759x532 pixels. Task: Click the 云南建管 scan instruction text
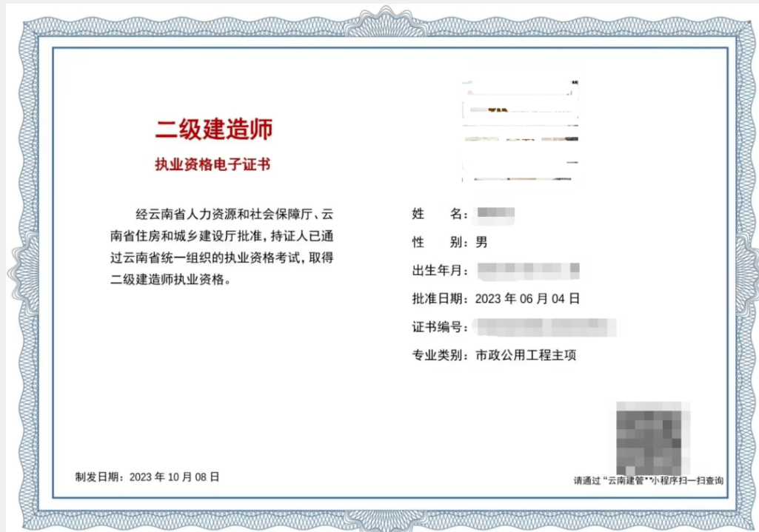tap(648, 479)
